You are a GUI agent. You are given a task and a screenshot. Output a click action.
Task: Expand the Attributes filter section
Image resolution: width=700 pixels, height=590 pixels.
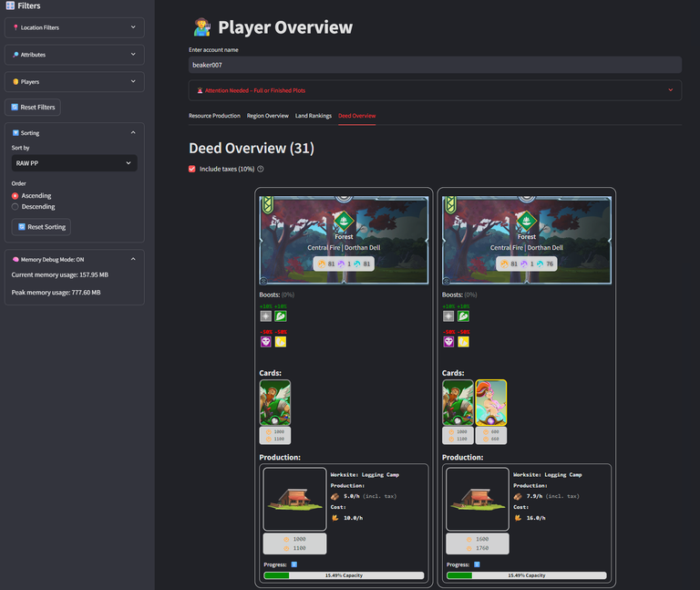(74, 55)
